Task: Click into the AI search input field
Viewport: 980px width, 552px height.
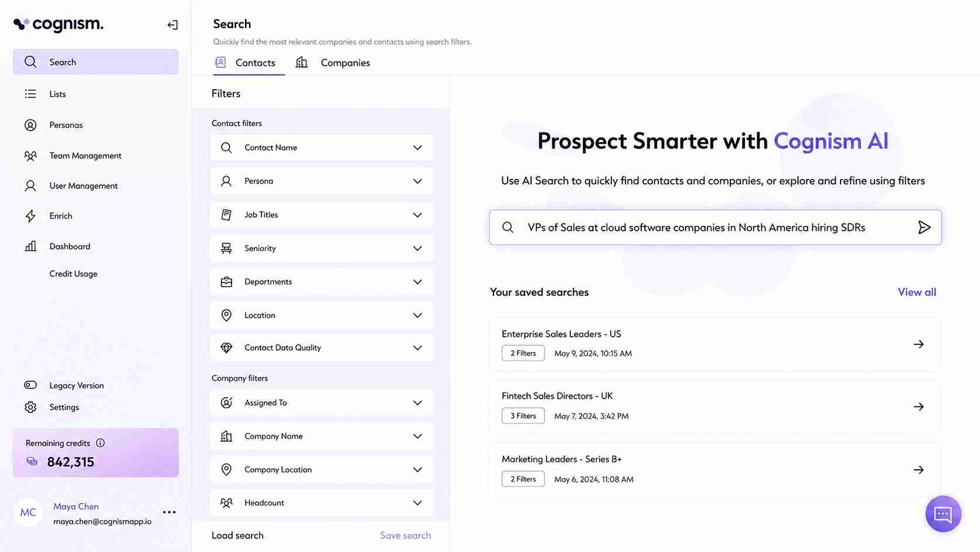Action: click(x=715, y=227)
